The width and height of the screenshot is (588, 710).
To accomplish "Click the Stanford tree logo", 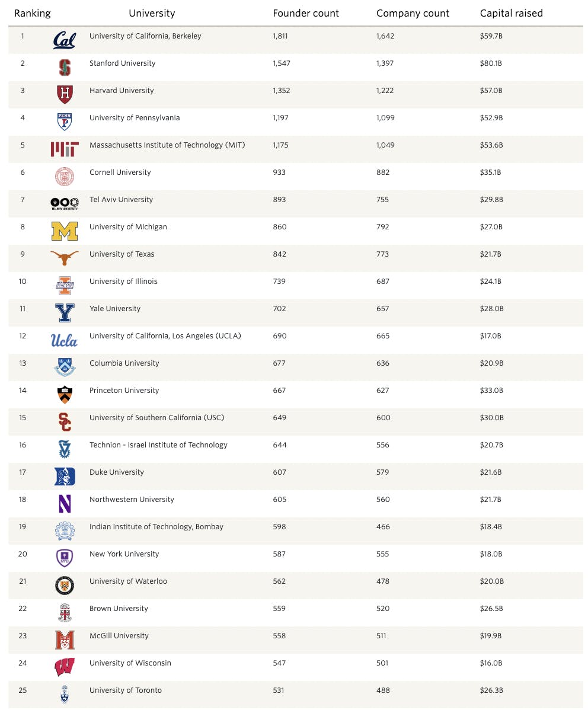I will click(x=65, y=68).
